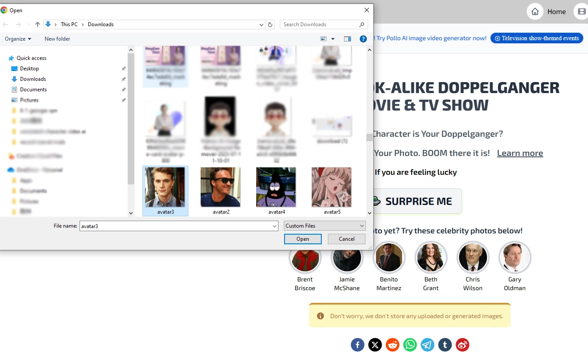The image size is (588, 364).
Task: Click the Reddit share icon
Action: (393, 345)
